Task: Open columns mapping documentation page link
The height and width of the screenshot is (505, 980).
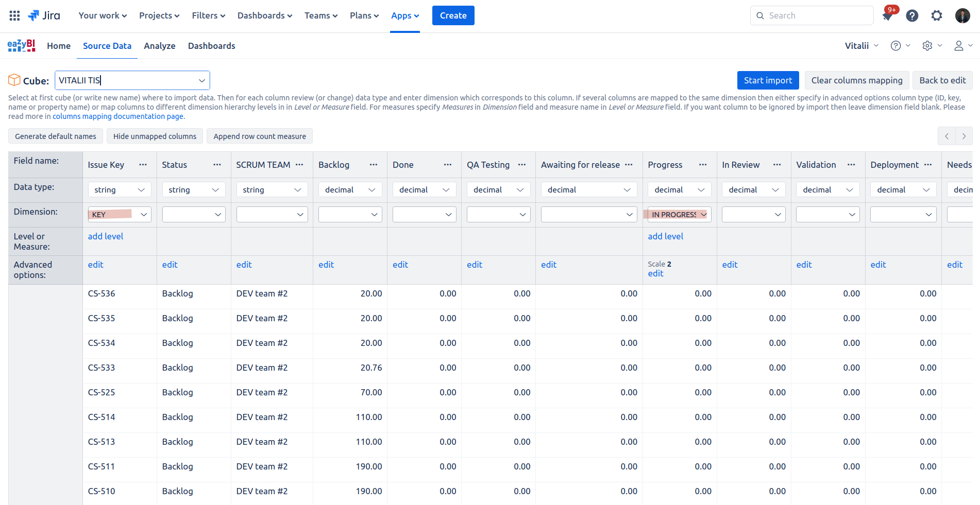Action: pos(119,116)
